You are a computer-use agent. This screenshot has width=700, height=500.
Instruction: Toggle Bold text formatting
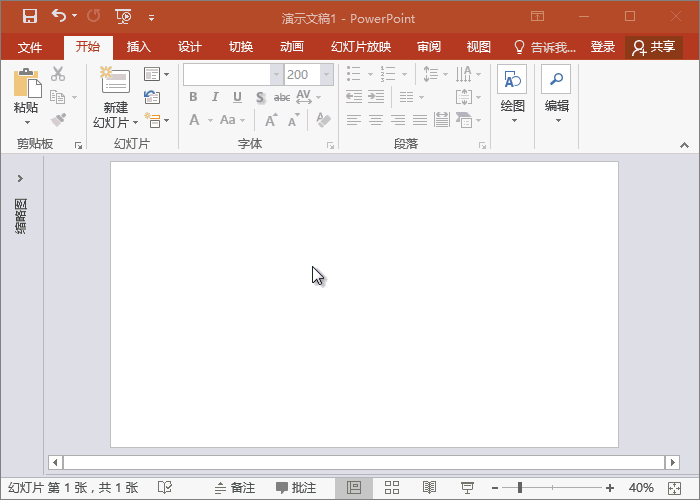[x=193, y=97]
